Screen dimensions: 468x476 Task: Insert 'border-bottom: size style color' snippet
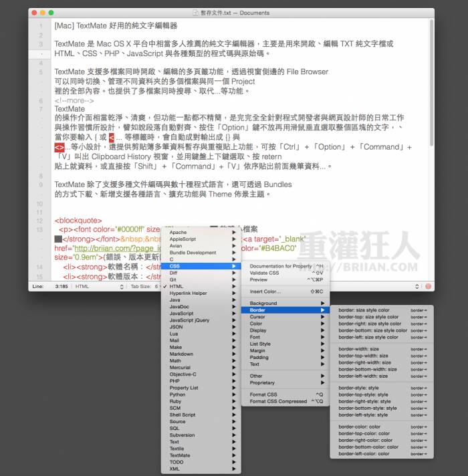[x=382, y=330]
